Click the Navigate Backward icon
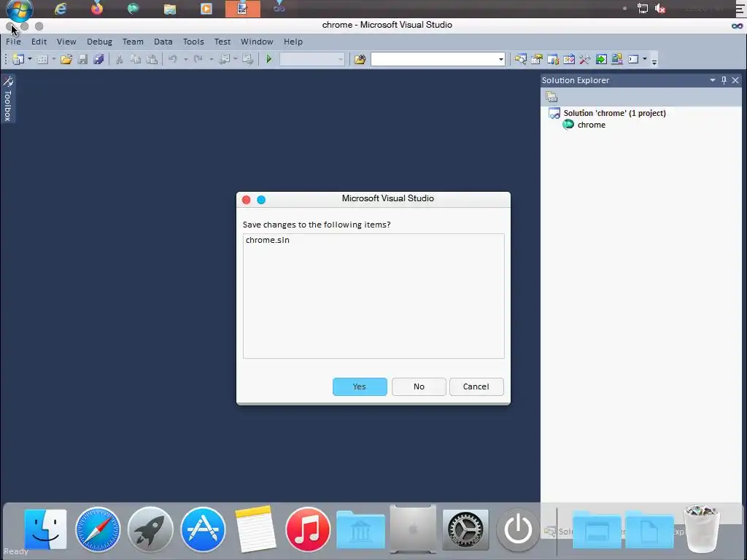Viewport: 747px width, 560px height. (224, 60)
